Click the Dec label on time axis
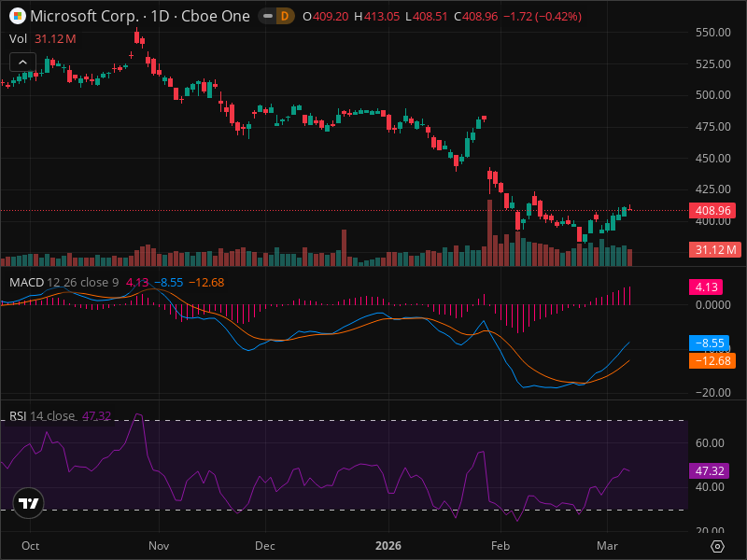Image resolution: width=747 pixels, height=560 pixels. pyautogui.click(x=265, y=546)
